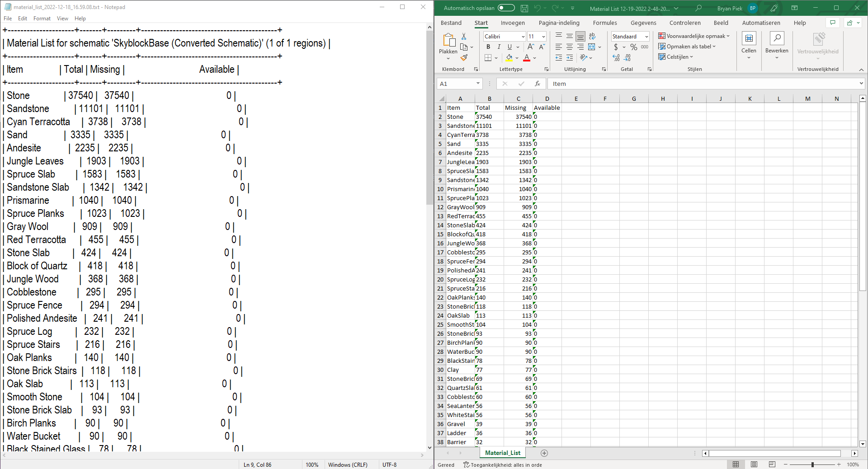Expand the fill color dropdown arrow

517,58
